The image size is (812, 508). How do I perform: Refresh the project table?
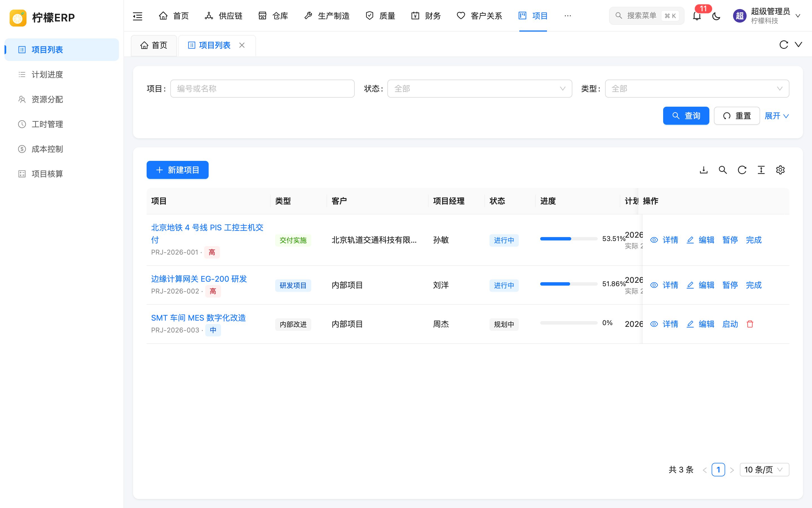tap(742, 170)
